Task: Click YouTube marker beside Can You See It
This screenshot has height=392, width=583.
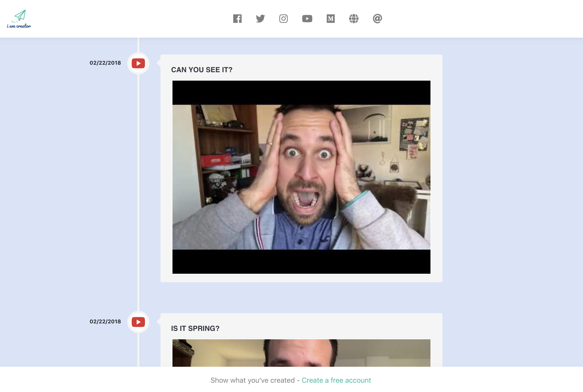Action: point(138,63)
